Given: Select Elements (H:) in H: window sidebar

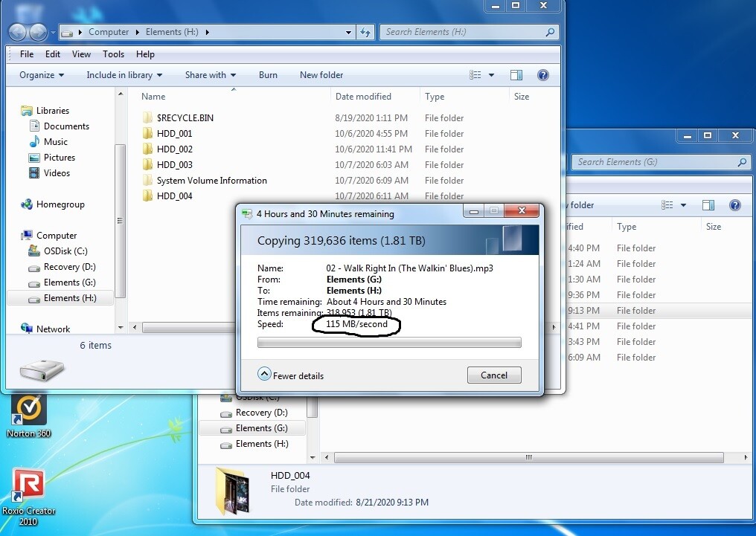Looking at the screenshot, I should (60, 298).
